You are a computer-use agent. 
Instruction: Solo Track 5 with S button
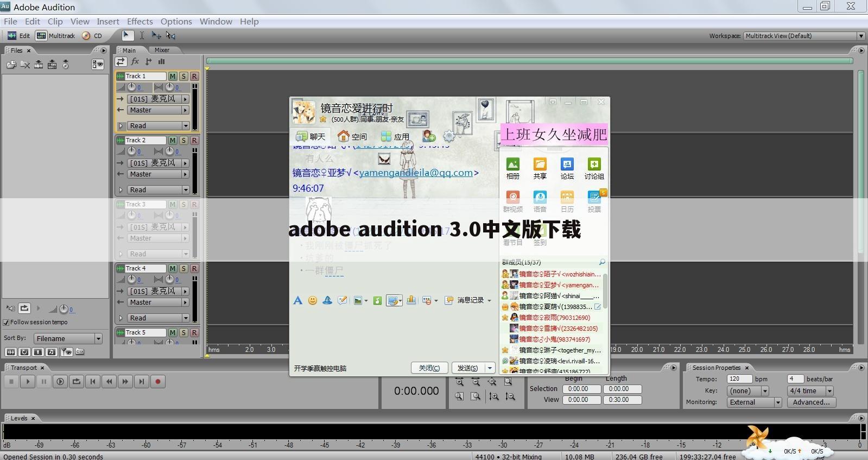coord(183,332)
